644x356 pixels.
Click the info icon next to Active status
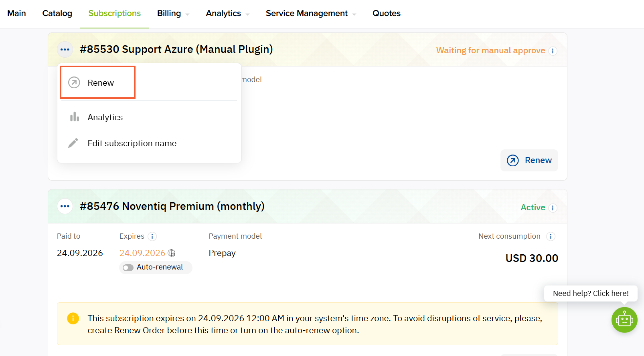pos(553,208)
